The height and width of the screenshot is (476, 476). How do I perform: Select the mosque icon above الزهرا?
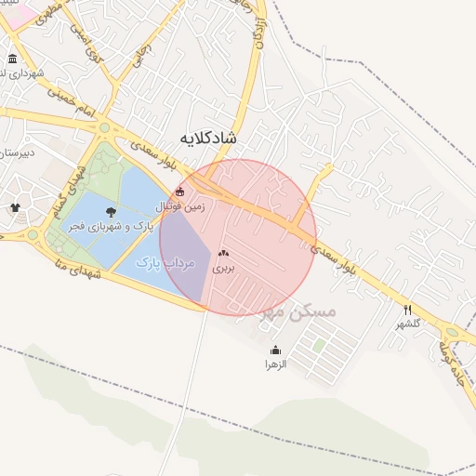click(x=275, y=350)
